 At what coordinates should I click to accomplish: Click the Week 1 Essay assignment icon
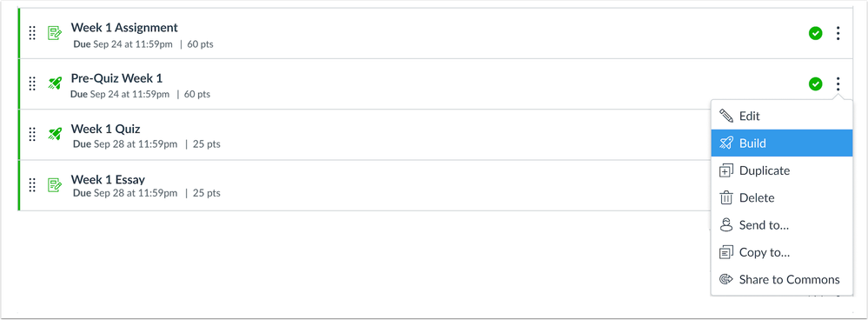54,185
